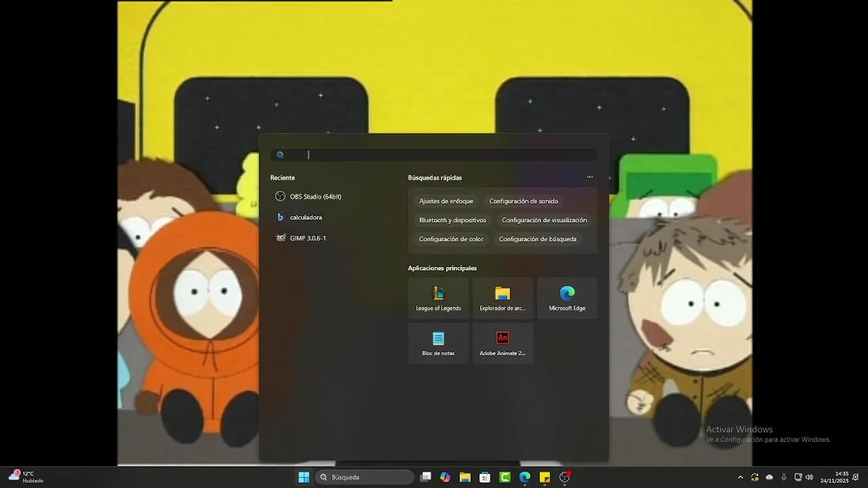Image resolution: width=868 pixels, height=488 pixels.
Task: Open Sticky Notes from the taskbar
Action: (545, 477)
